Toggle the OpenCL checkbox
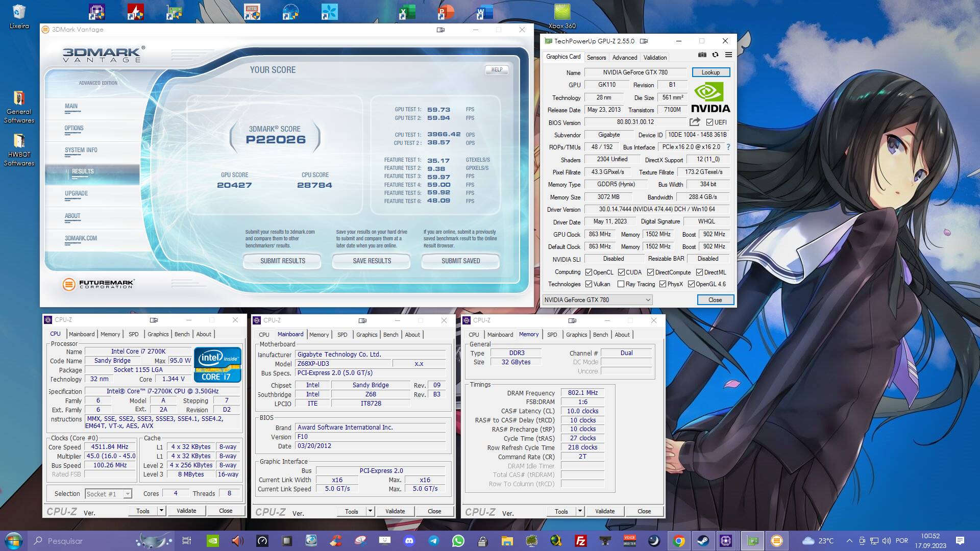 click(x=589, y=272)
